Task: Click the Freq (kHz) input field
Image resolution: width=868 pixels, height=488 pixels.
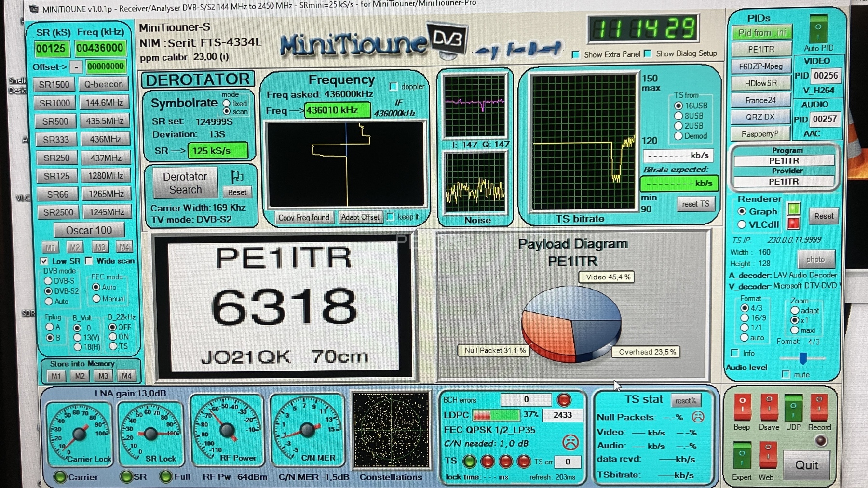Action: pyautogui.click(x=100, y=48)
